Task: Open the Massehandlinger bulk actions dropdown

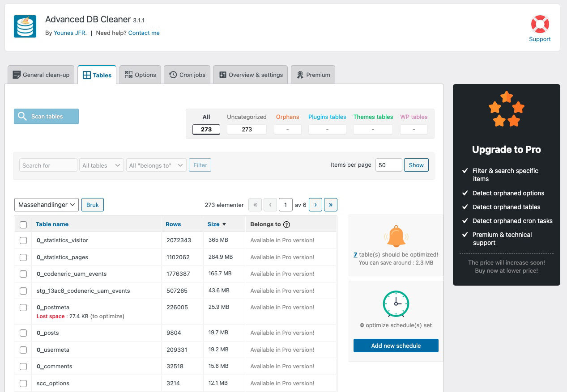Action: pyautogui.click(x=47, y=205)
